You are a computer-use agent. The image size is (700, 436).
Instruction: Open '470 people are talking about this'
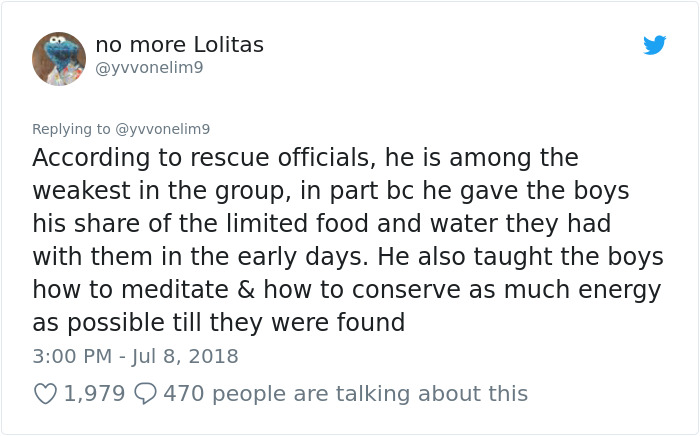(345, 394)
